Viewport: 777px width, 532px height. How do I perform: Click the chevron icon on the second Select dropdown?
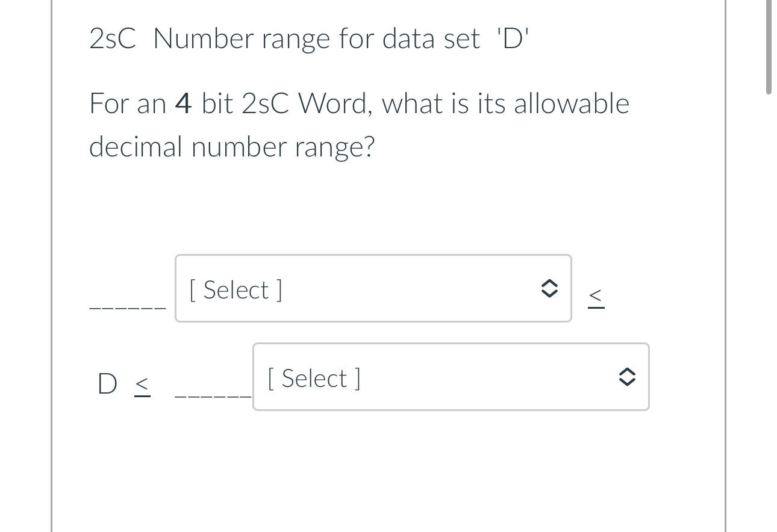click(x=626, y=377)
